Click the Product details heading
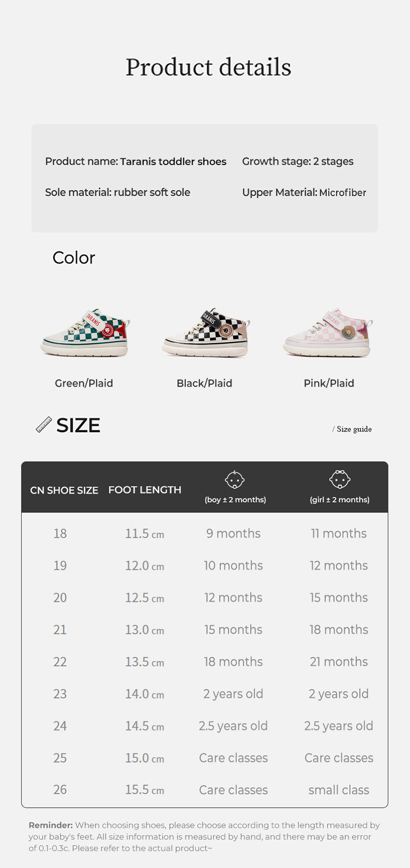 pos(208,67)
